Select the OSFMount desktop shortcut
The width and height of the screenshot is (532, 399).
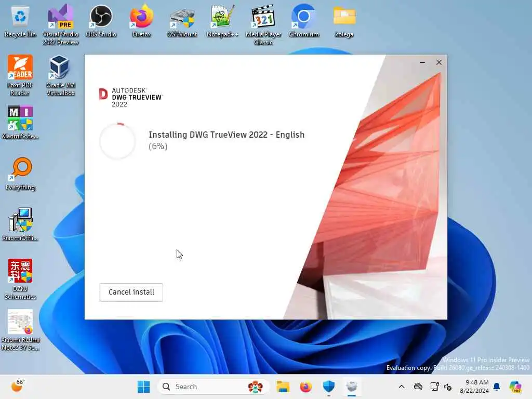[182, 21]
